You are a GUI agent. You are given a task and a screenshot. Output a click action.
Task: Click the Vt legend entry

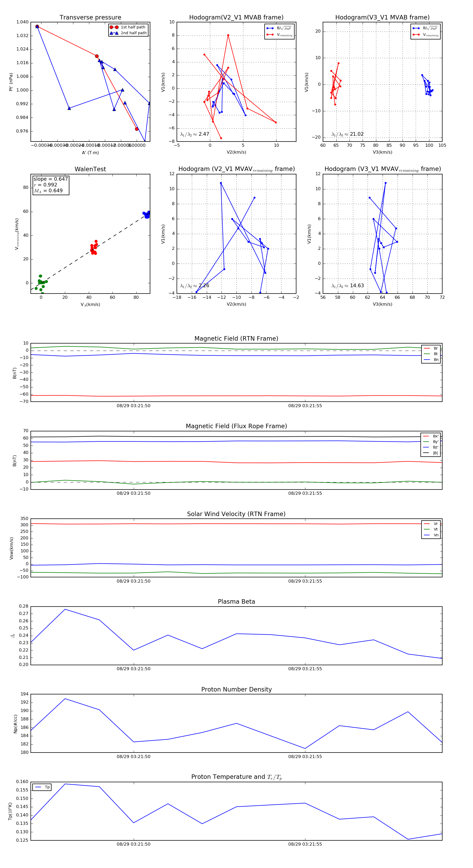click(431, 529)
